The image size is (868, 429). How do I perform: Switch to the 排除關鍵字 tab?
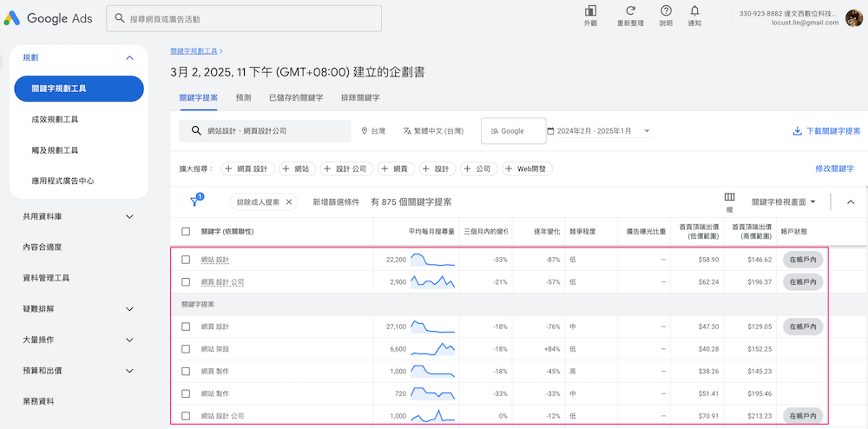pos(360,97)
